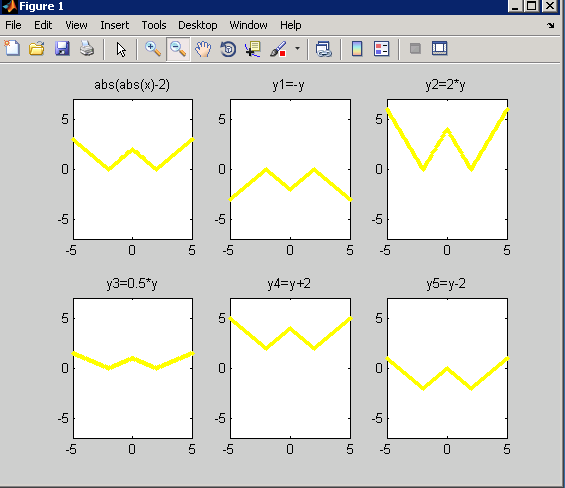Open the Insert menu
The image size is (565, 488).
coord(114,25)
